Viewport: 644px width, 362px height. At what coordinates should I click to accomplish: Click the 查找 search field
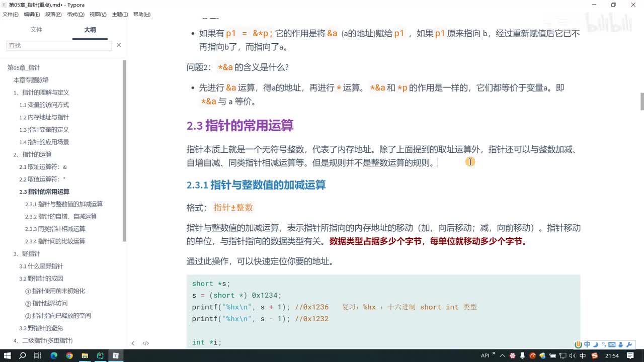(x=59, y=45)
